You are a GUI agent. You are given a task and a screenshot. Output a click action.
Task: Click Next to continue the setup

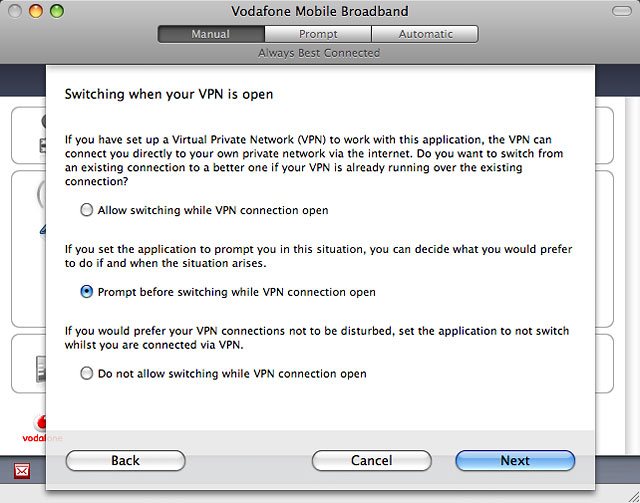tap(515, 461)
